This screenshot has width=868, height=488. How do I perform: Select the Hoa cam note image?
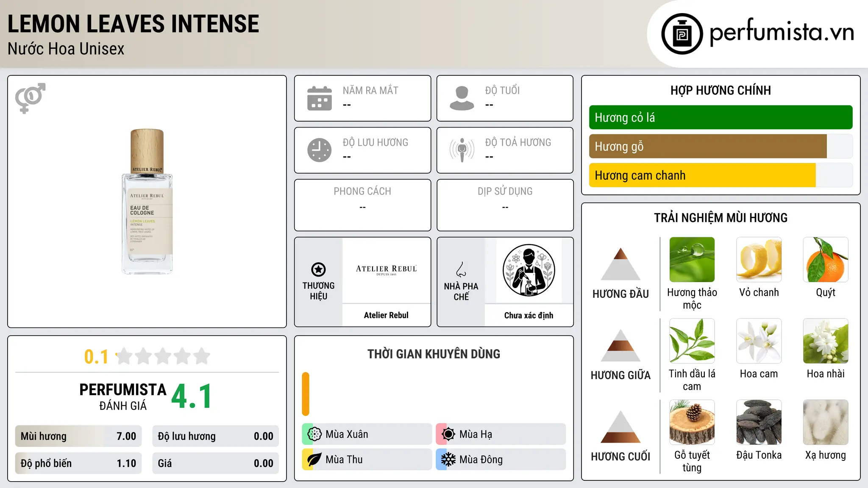point(759,341)
